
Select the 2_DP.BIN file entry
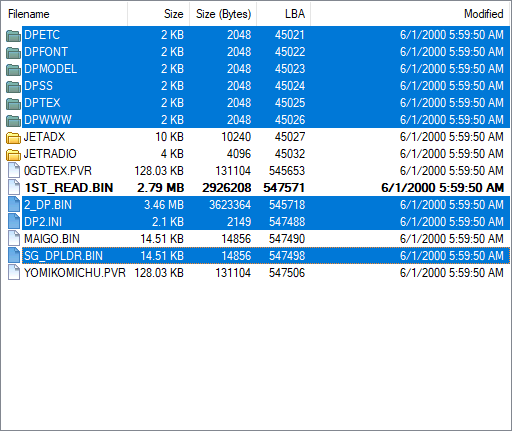coord(266,205)
